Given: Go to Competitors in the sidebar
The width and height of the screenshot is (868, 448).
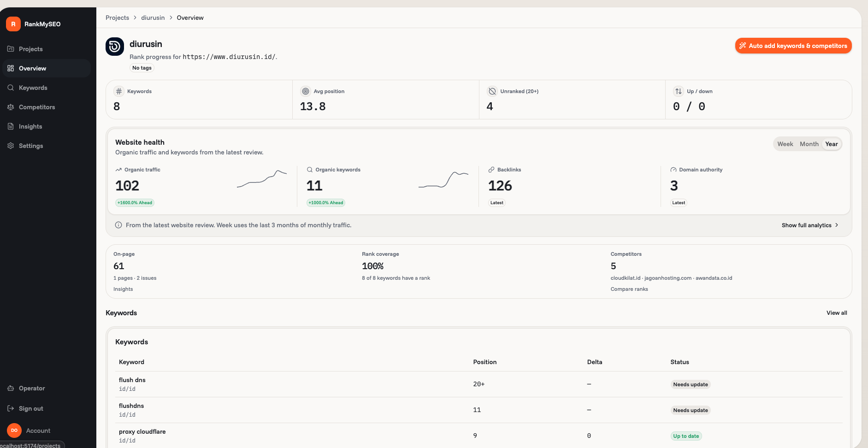Looking at the screenshot, I should 46,107.
